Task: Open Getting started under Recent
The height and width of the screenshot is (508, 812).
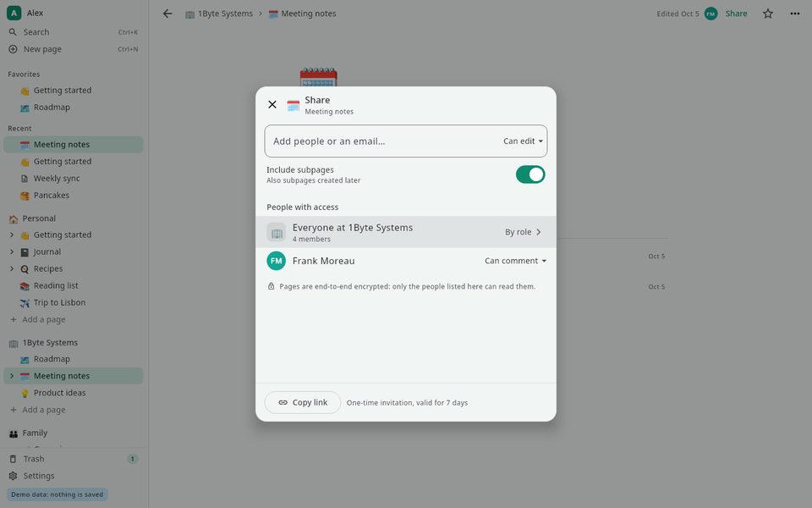Action: (73, 162)
